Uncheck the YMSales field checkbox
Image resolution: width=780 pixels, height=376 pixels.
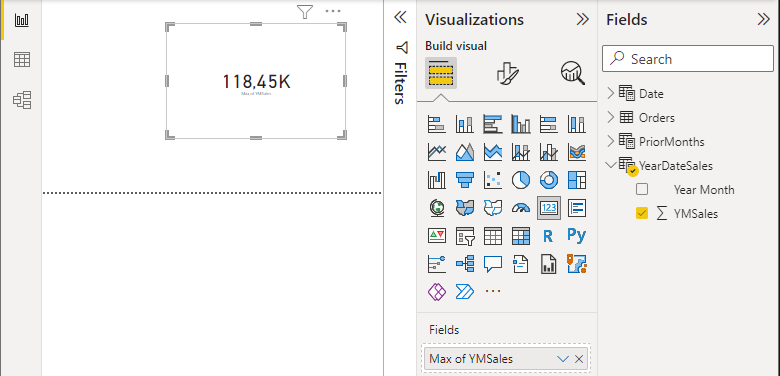pyautogui.click(x=642, y=213)
